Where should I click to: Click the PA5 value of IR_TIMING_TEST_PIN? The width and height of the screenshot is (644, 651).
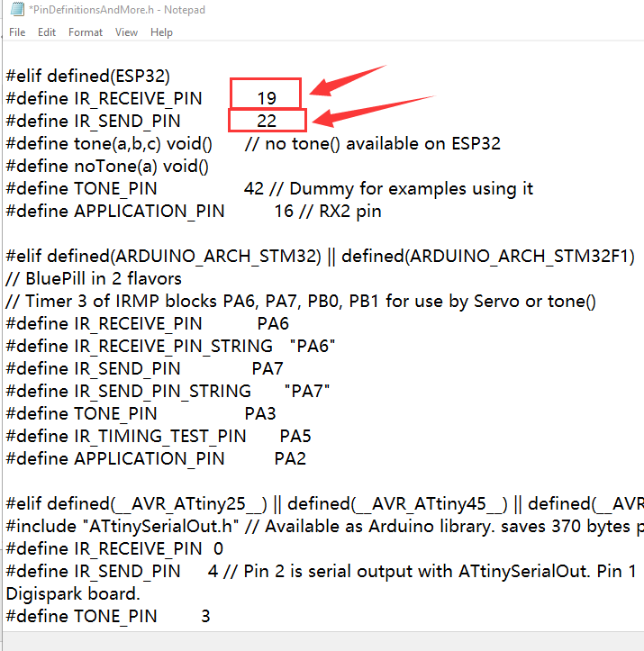(x=295, y=436)
